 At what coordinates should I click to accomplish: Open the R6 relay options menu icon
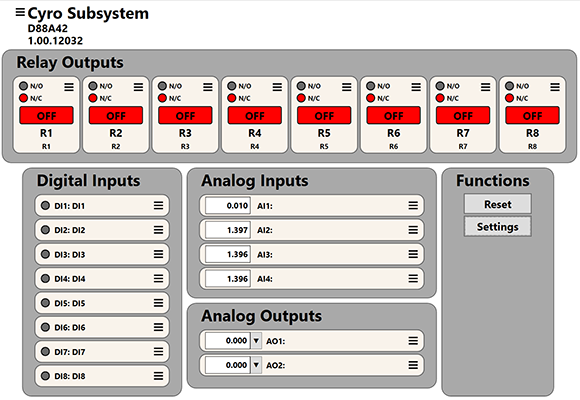tap(416, 87)
